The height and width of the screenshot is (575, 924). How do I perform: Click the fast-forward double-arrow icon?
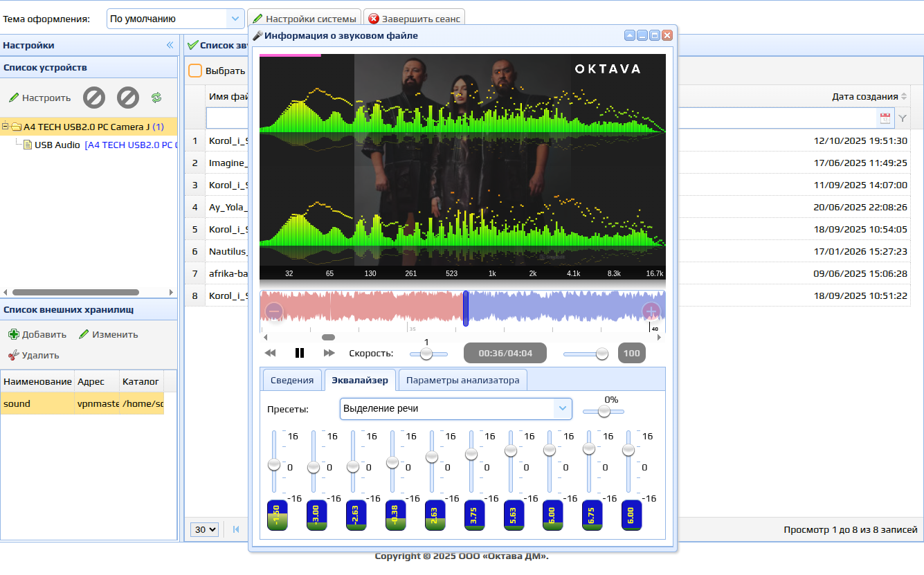tap(329, 353)
